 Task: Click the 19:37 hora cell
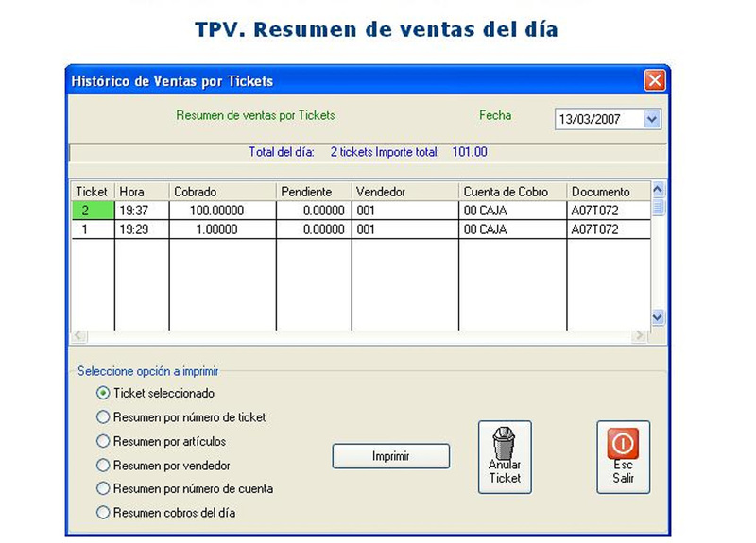click(142, 211)
